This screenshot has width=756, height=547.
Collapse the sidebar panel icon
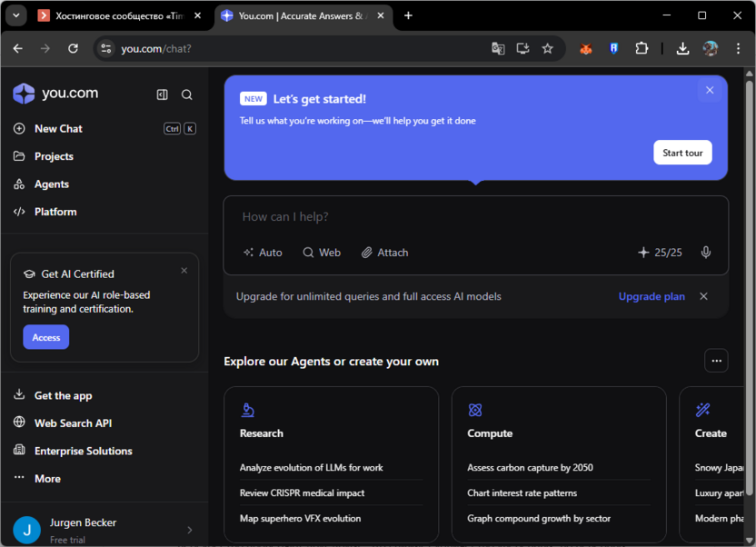pos(163,94)
